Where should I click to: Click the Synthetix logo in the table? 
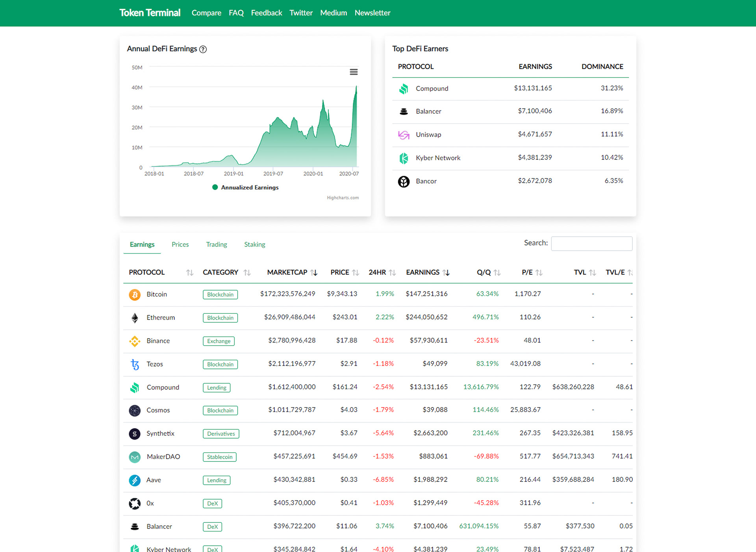135,433
